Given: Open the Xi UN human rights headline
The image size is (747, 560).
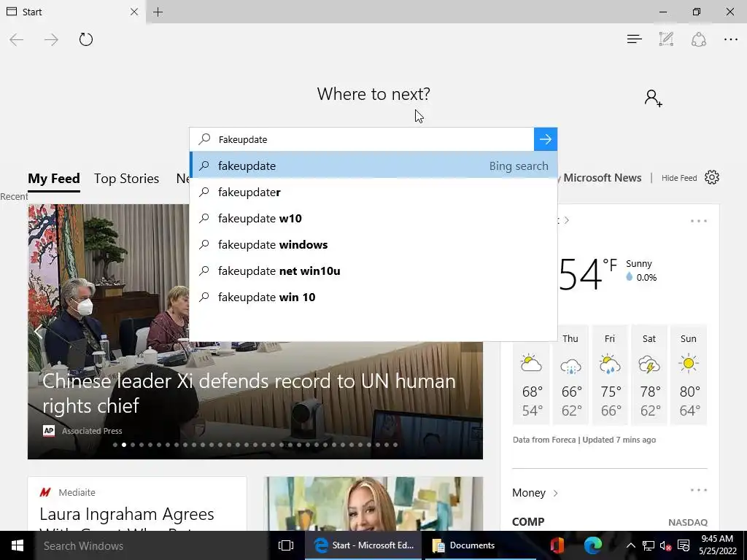Looking at the screenshot, I should click(249, 393).
